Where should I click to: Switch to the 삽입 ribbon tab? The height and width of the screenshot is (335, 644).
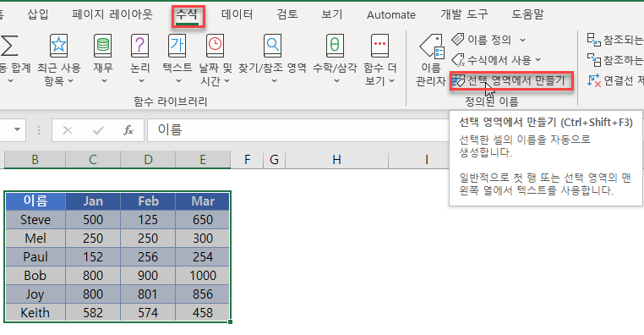(38, 14)
